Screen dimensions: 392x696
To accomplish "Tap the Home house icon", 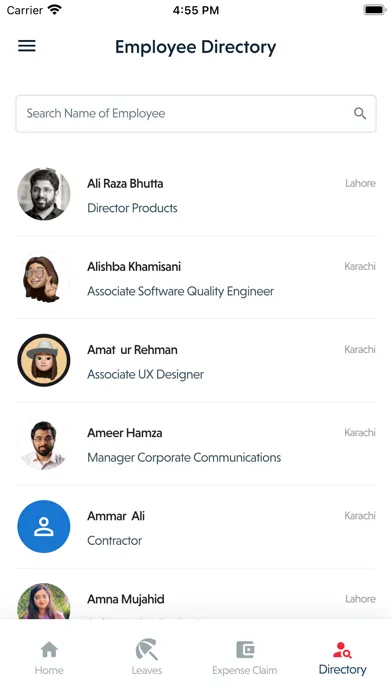I will pos(49,650).
